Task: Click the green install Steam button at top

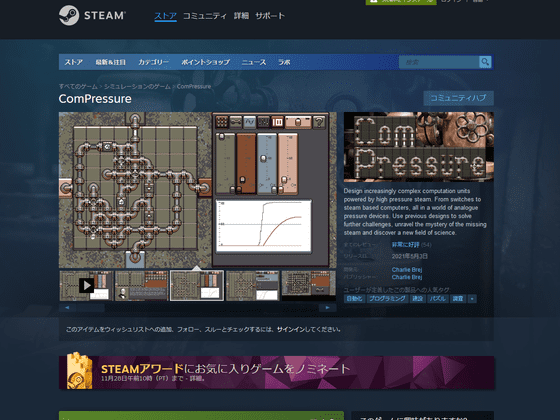Action: pos(401,2)
